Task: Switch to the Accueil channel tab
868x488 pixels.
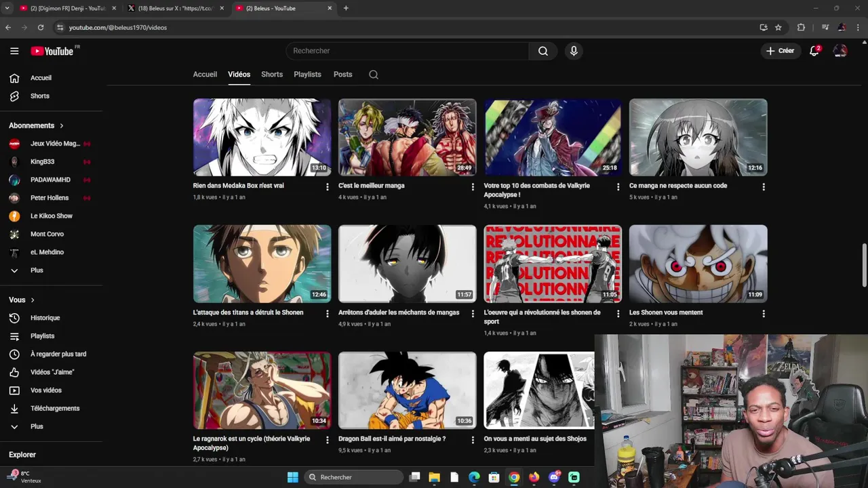Action: 205,75
